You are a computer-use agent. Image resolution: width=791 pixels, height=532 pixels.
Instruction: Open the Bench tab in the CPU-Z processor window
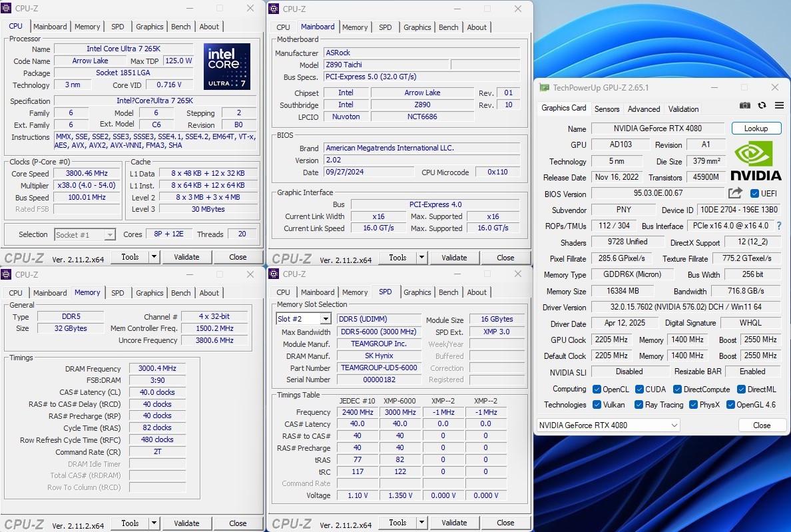point(181,27)
